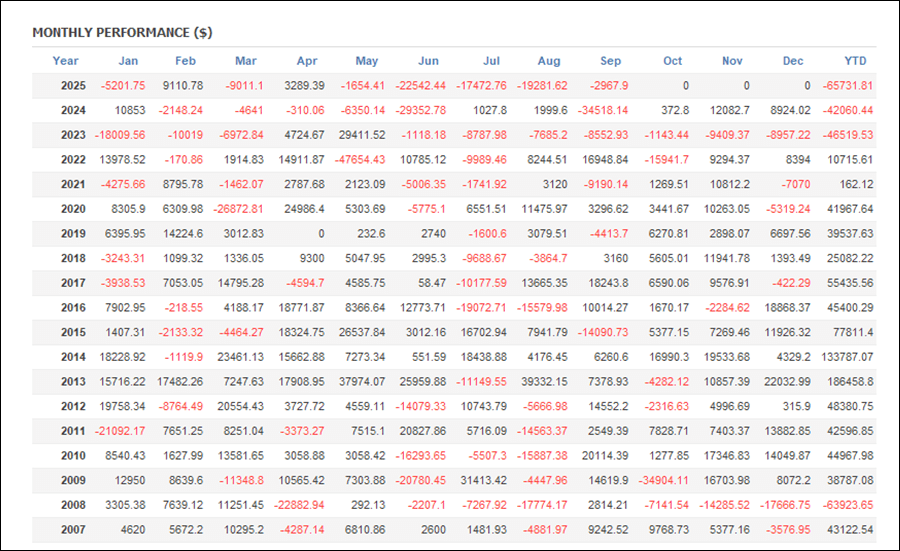
Task: Click the 2016 year row label
Action: (72, 307)
